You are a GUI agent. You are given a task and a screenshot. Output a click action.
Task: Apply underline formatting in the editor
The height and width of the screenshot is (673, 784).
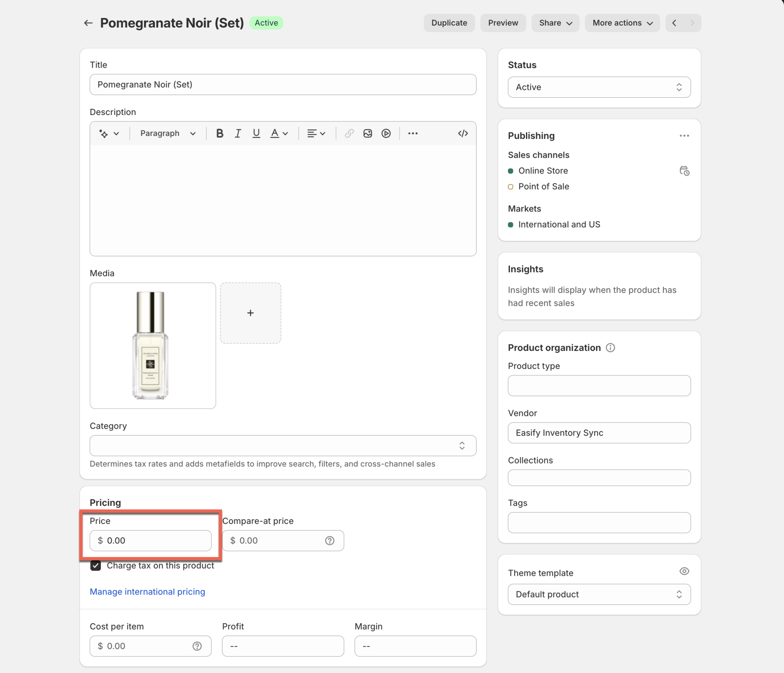[256, 133]
